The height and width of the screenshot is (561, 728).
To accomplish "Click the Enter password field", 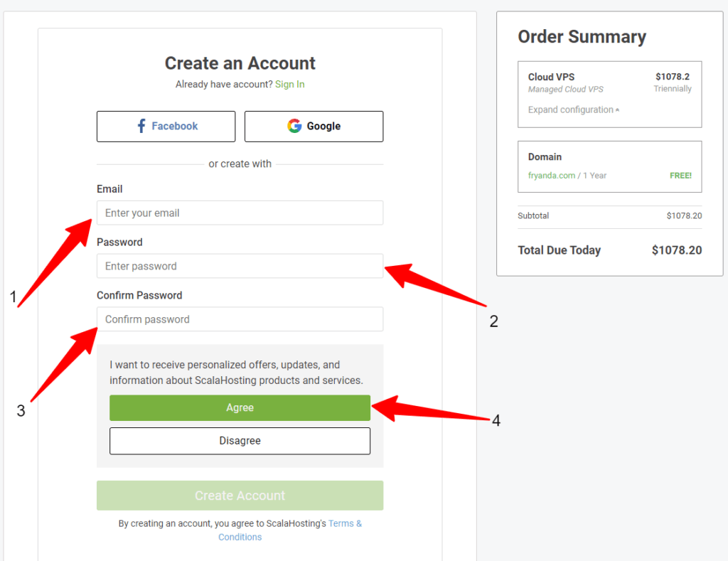I will tap(240, 266).
